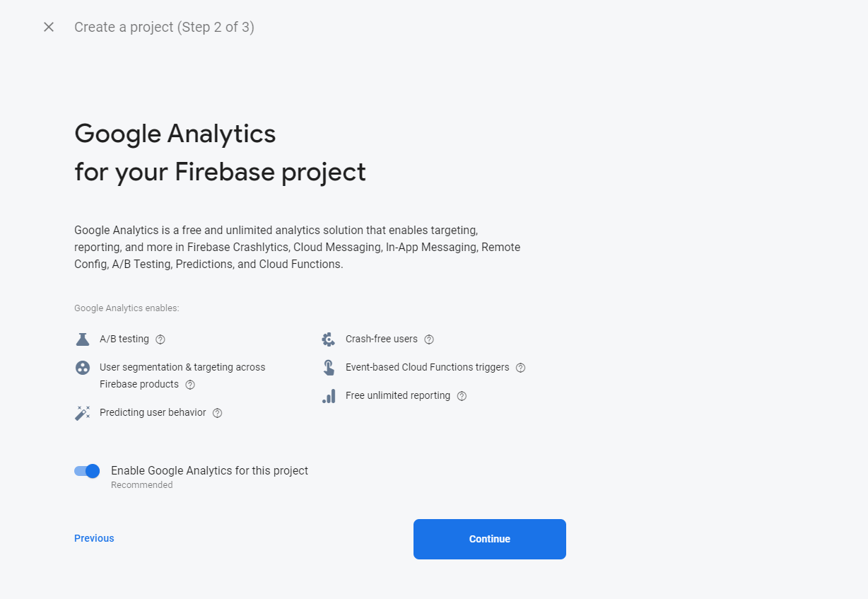Click 'Enable Google Analytics for this project' label
The width and height of the screenshot is (868, 599).
(209, 470)
